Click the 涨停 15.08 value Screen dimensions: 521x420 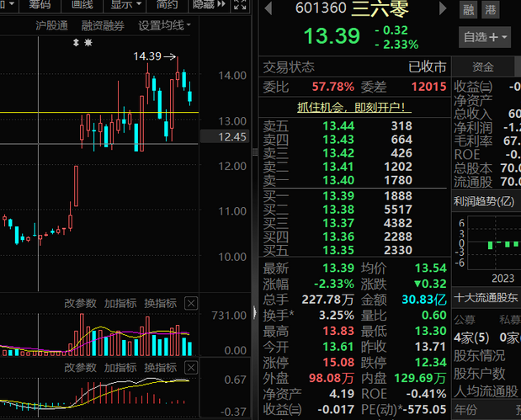[338, 363]
